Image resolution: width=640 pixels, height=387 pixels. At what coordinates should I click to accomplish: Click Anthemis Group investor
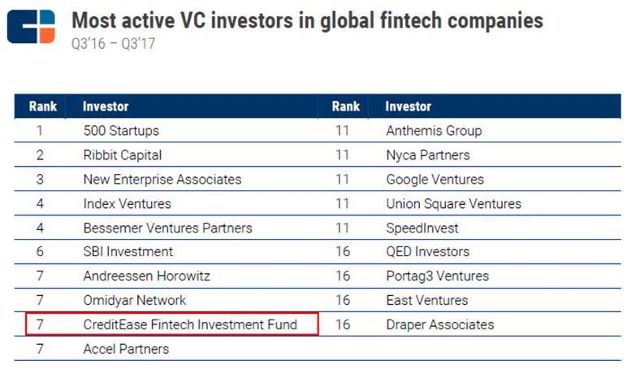[x=434, y=131]
